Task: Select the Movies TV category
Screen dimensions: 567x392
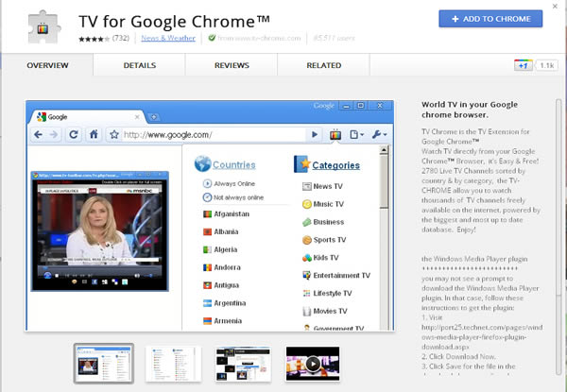Action: (x=324, y=311)
